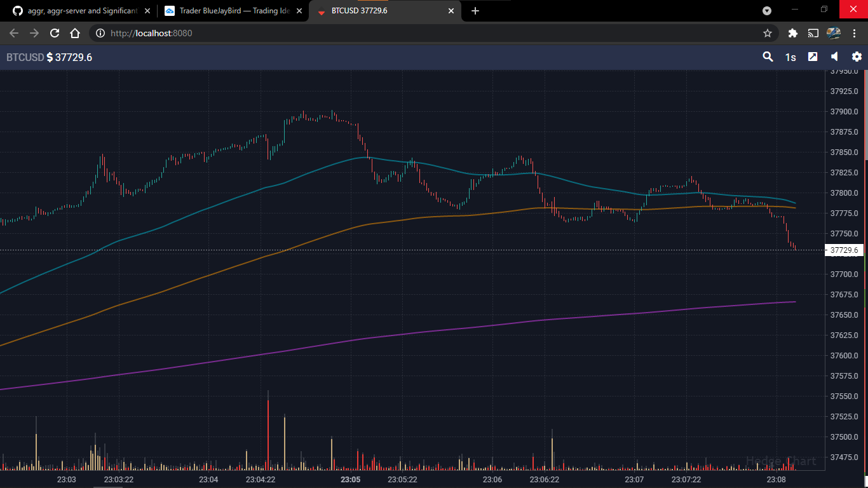Click the 37500.0 price axis label
Viewport: 868px width, 488px height.
(844, 437)
